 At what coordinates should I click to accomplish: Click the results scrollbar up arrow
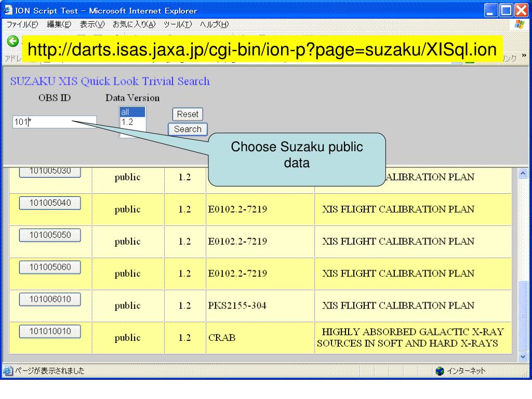coord(523,174)
